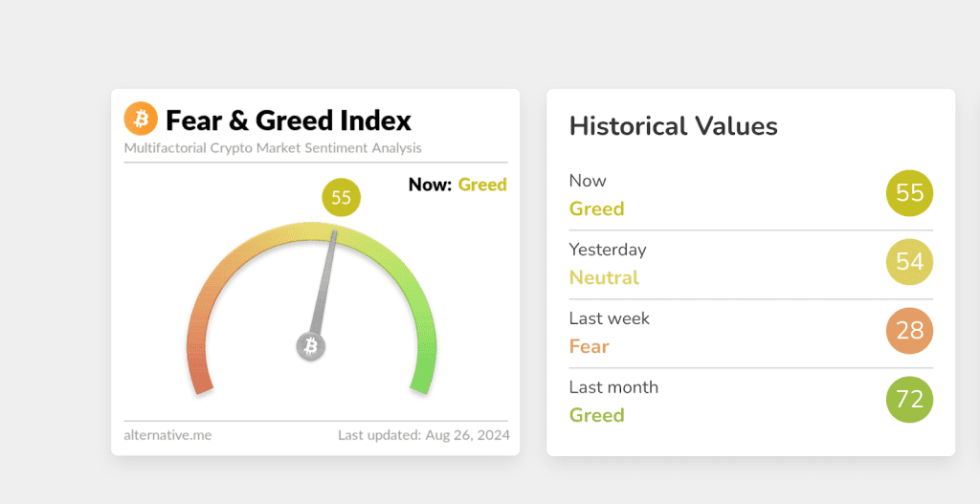Viewport: 980px width, 504px height.
Task: Click the orange Fear status text
Action: point(589,346)
